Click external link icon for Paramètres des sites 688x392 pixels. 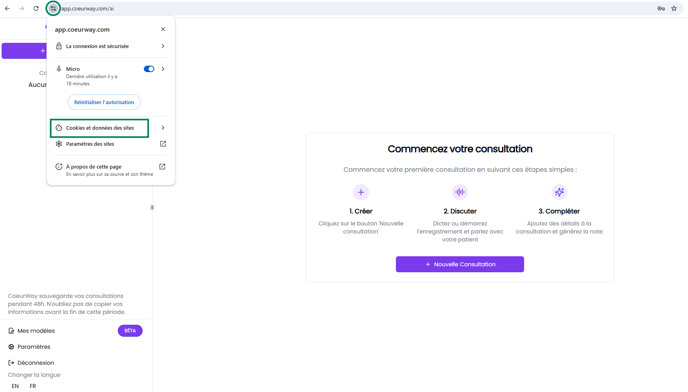tap(163, 144)
